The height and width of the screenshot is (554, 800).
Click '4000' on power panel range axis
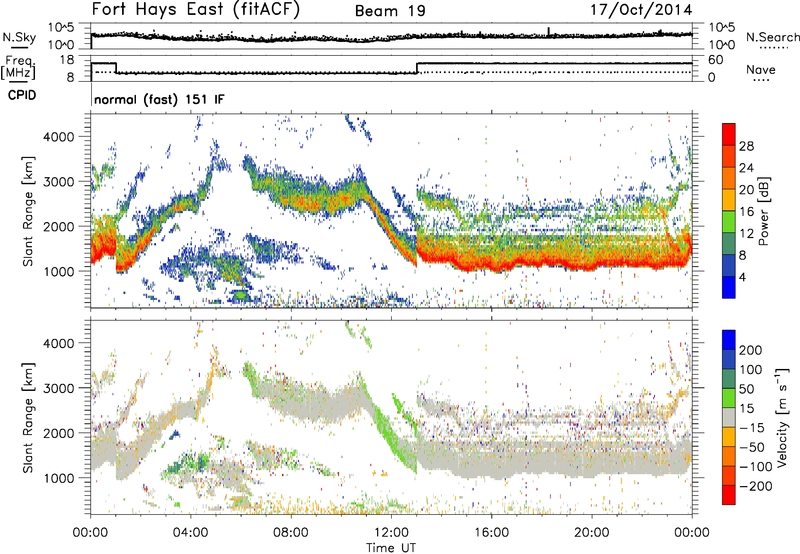tap(58, 137)
